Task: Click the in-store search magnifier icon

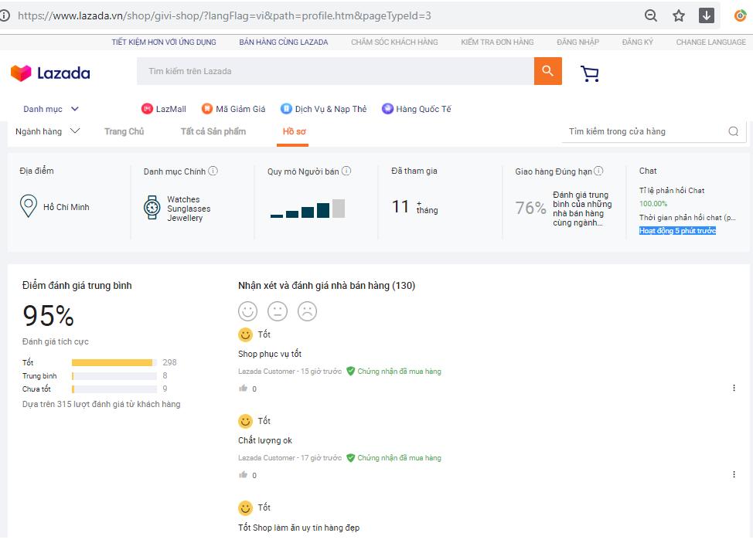Action: [x=734, y=131]
